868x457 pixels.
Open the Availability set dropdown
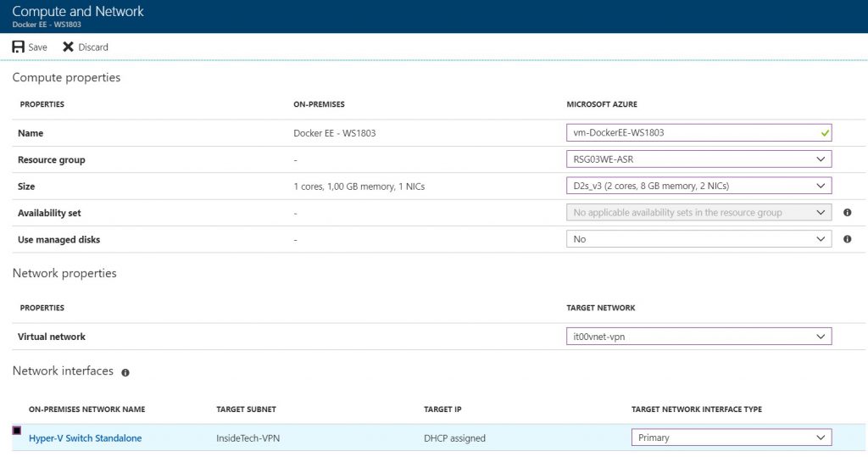[698, 213]
